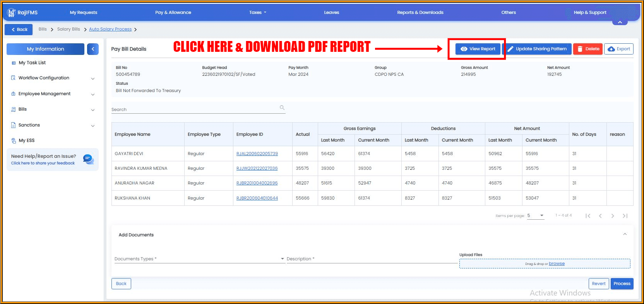Click 'Click here to share your feedback'
This screenshot has width=644, height=304.
[x=43, y=163]
